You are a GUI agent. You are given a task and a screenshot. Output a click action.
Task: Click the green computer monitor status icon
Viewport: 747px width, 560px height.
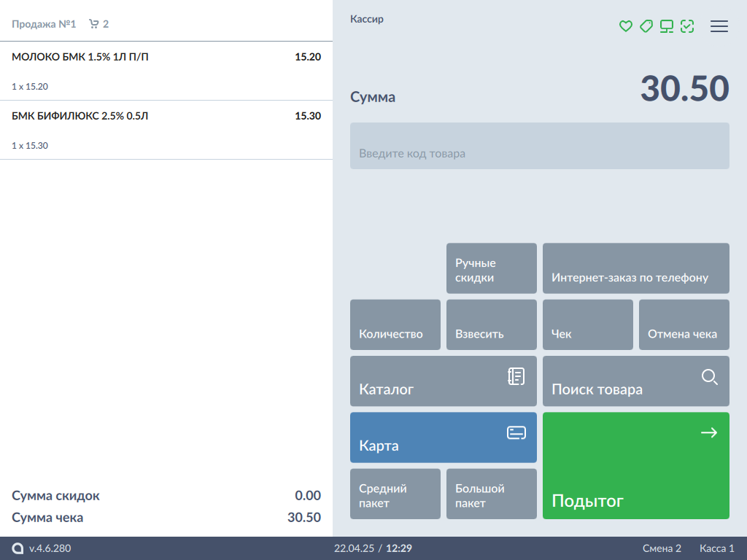point(666,26)
